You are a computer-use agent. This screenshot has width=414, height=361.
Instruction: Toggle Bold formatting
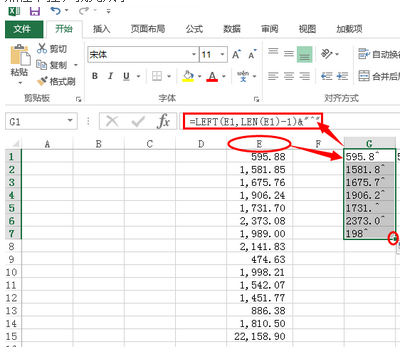(95, 76)
